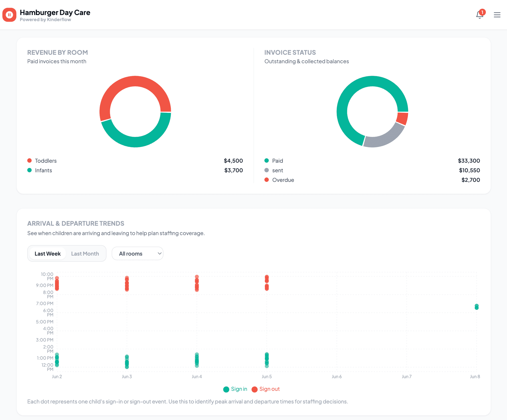Click the 9:00 PM axis label
This screenshot has height=420, width=507.
(45, 285)
